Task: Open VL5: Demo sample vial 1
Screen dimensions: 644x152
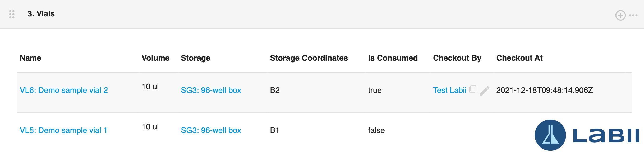Action: click(x=63, y=130)
